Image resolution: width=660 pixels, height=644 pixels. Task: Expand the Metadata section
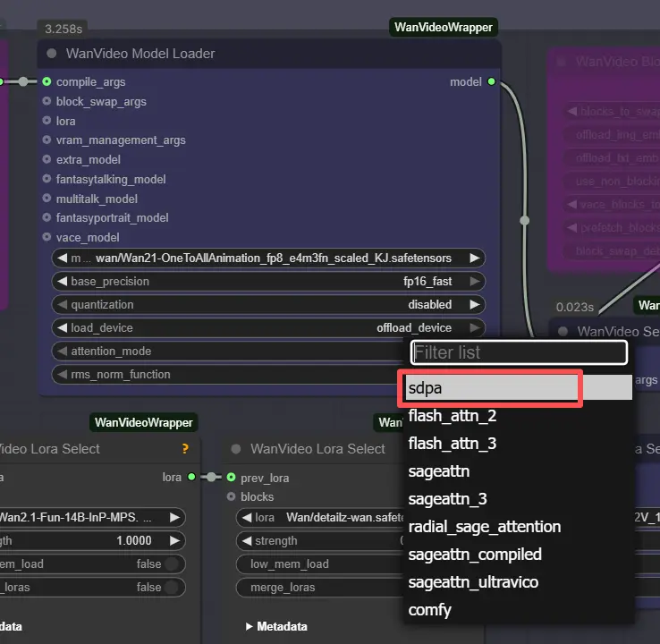click(x=275, y=627)
